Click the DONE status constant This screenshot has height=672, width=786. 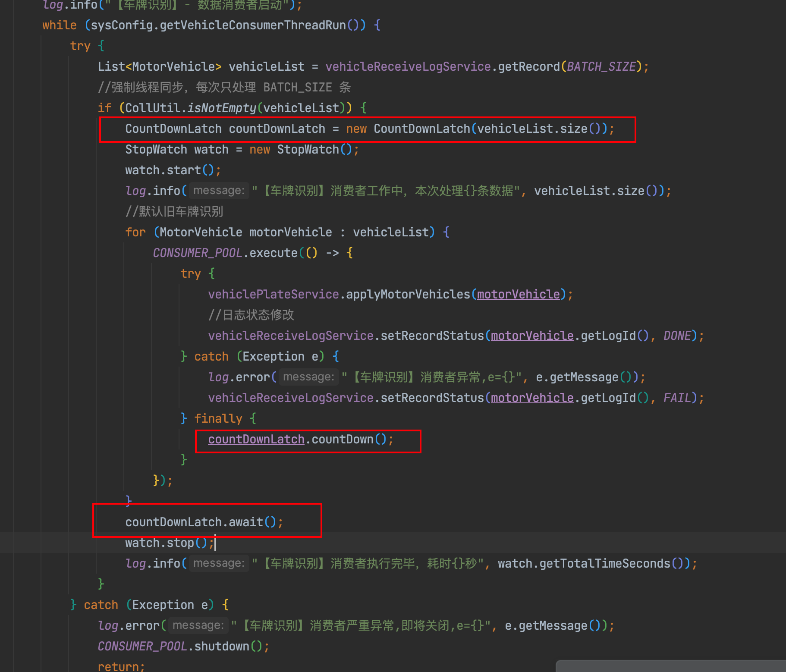pos(677,336)
